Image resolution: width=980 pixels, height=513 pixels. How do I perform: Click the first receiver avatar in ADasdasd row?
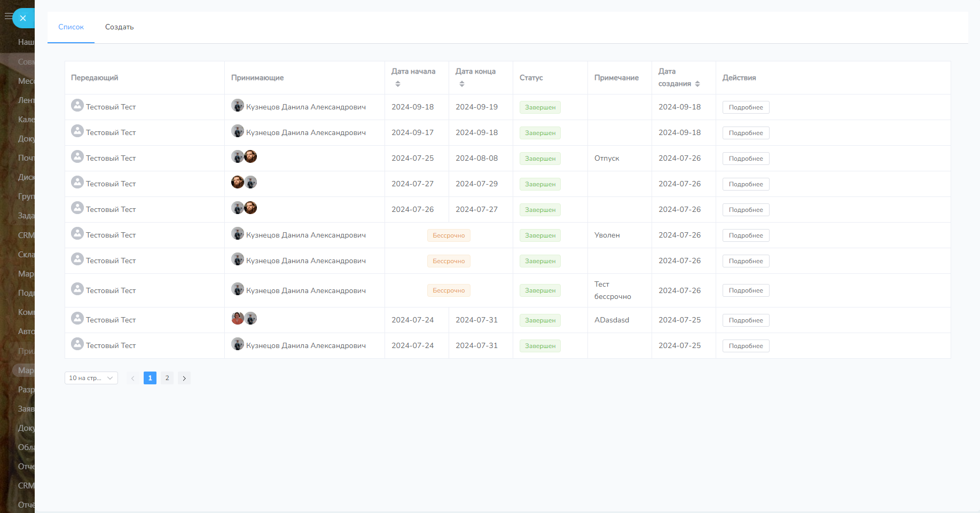tap(238, 319)
